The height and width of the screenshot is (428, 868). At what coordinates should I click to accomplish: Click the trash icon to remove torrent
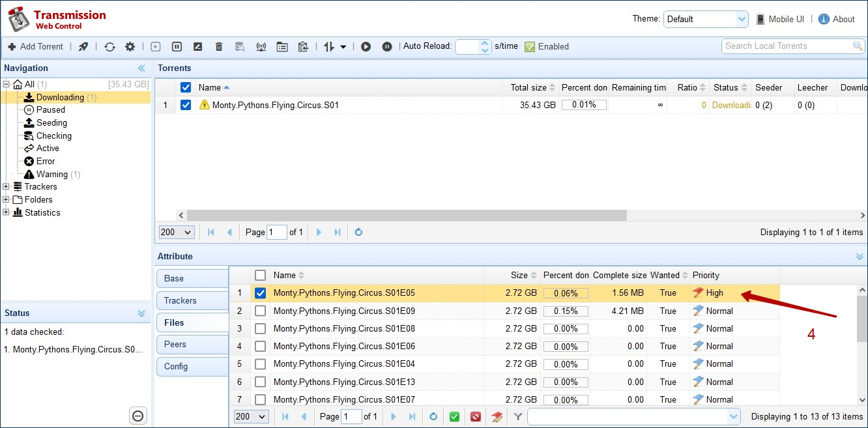(219, 46)
